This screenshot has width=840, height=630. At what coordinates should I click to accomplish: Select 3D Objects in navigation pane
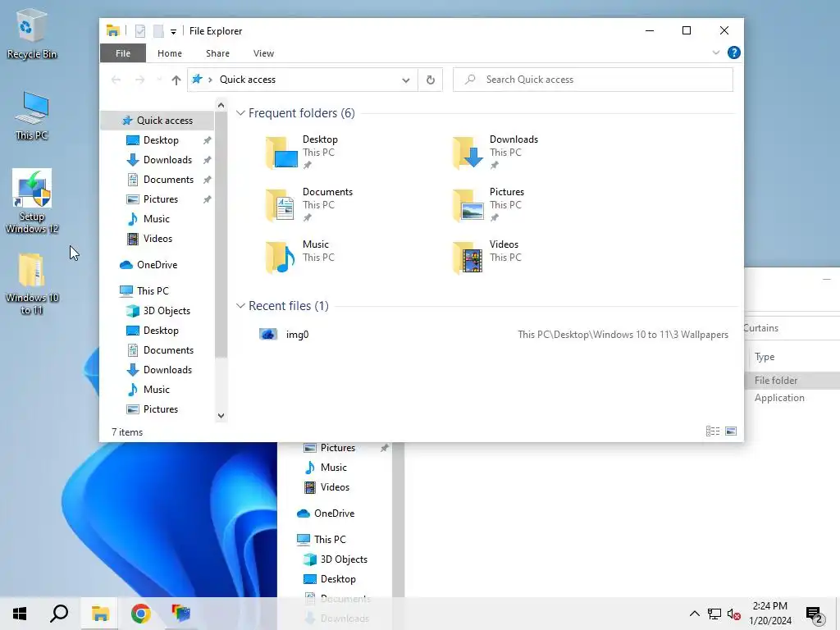click(166, 311)
